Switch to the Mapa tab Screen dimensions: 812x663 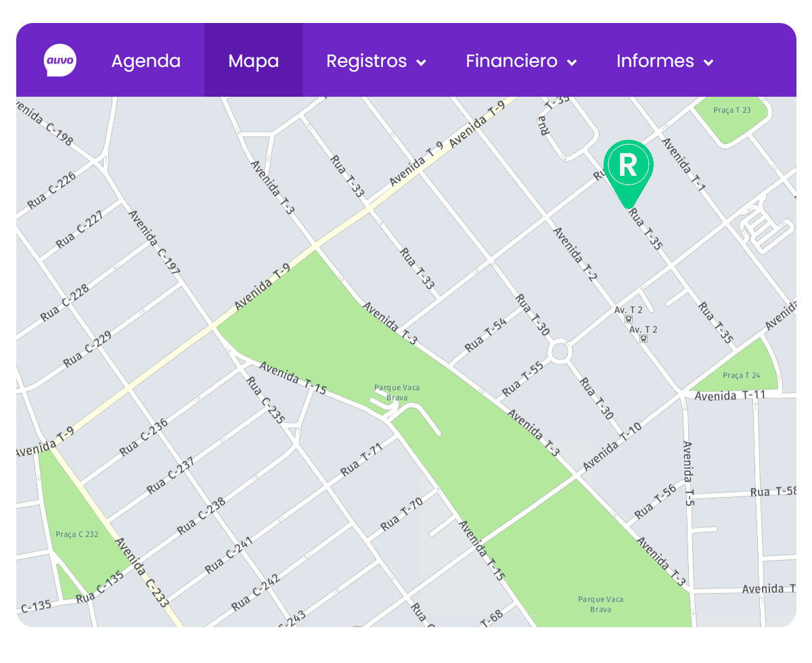pyautogui.click(x=253, y=62)
